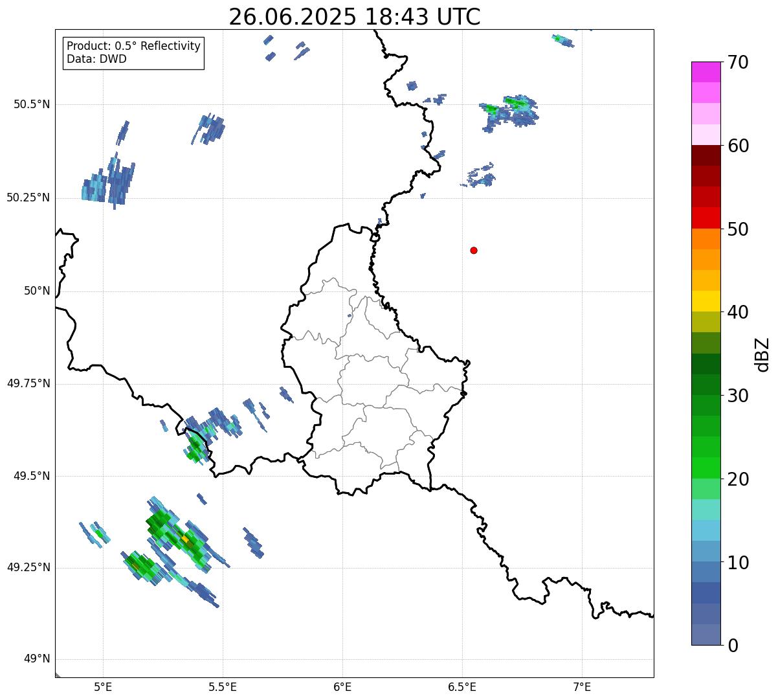Click the 50.25°N latitude label
The width and height of the screenshot is (778, 700).
click(x=28, y=198)
